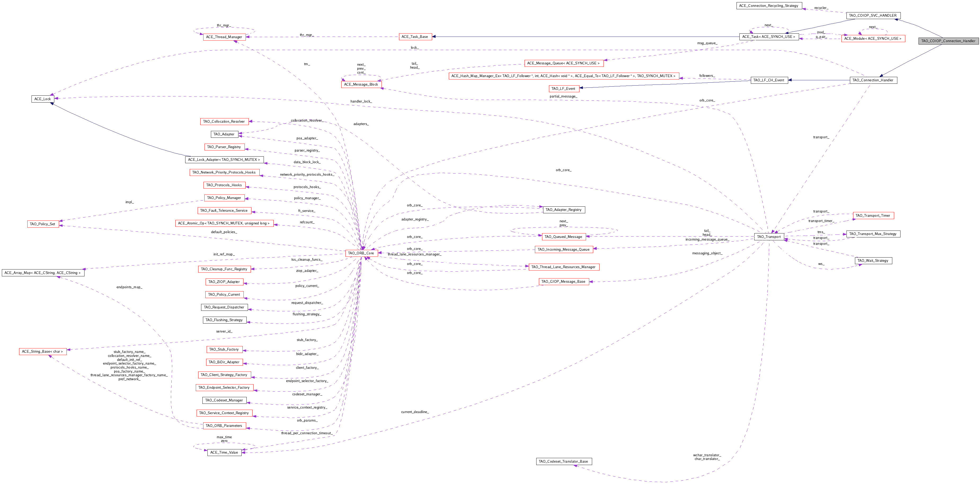Screen dimensions: 980x500
Task: Open the TAO_Queued_Message class node
Action: (x=563, y=237)
